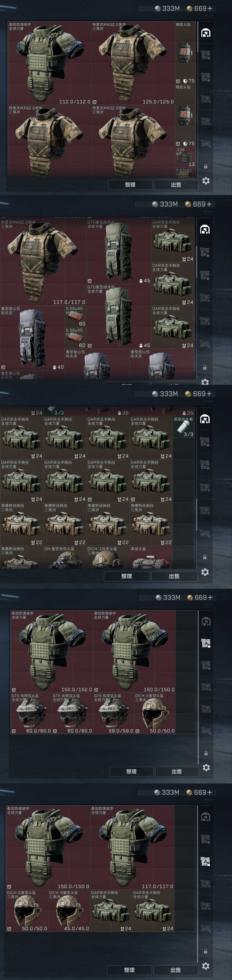
Task: Click the lock icon next to the .338 AP ammo
Action: (206, 166)
